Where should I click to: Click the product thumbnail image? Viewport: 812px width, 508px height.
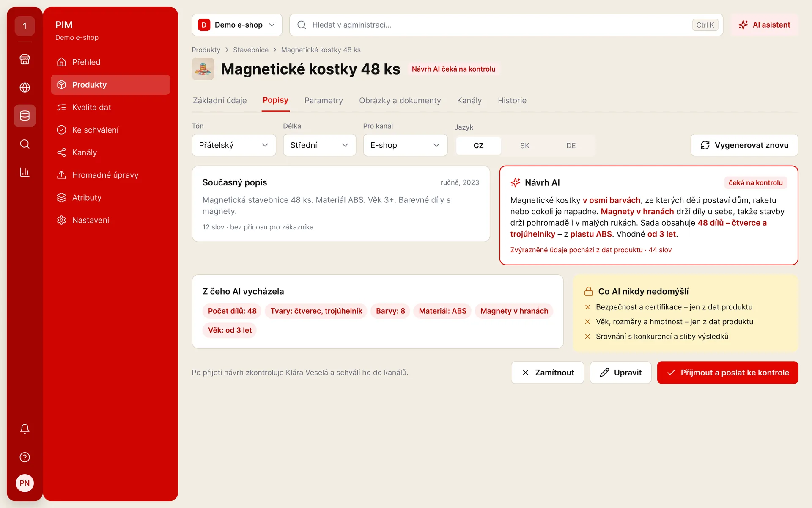[x=203, y=69]
